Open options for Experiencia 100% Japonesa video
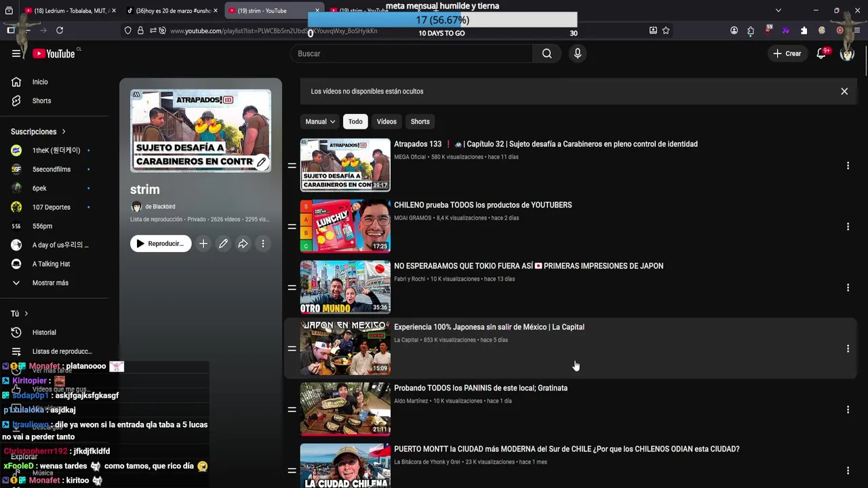868x488 pixels. [x=848, y=348]
